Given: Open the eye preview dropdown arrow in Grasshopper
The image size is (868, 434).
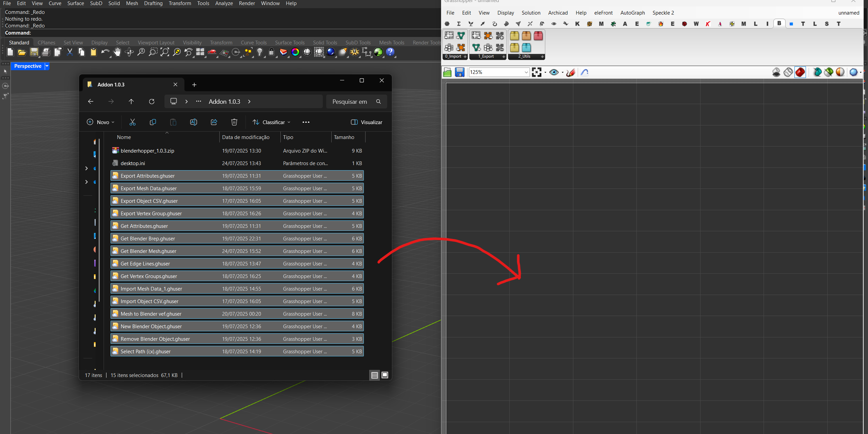Looking at the screenshot, I should [563, 72].
